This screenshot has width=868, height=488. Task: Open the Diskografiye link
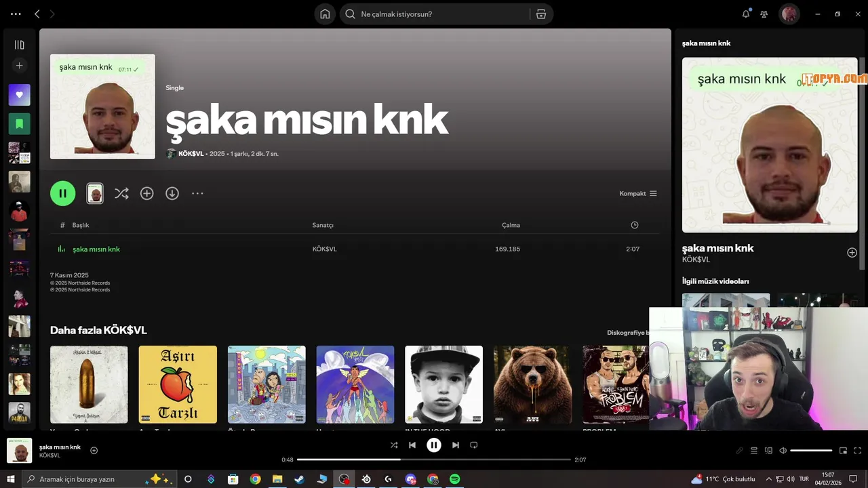pos(628,333)
